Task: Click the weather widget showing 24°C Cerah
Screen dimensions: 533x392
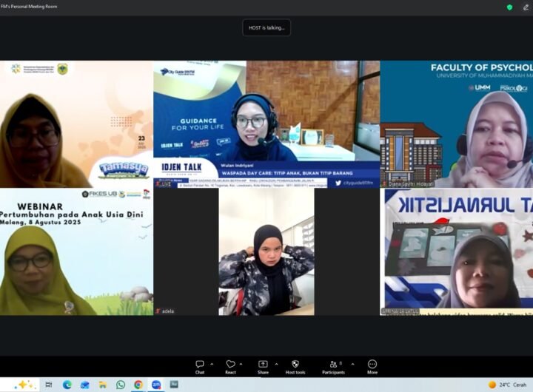Action: [x=508, y=385]
